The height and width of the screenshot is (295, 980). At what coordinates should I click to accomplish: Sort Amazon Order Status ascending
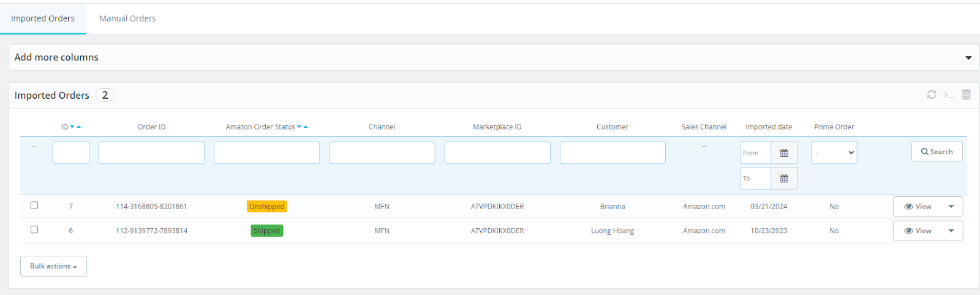[x=306, y=127]
